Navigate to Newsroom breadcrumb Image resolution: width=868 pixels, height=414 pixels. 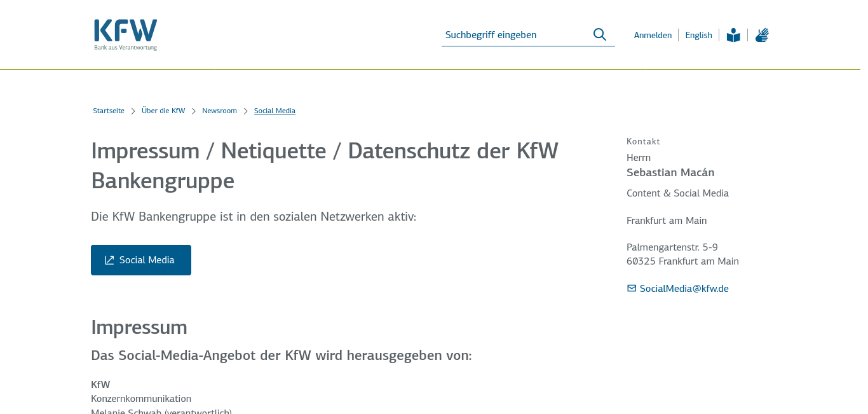coord(219,111)
